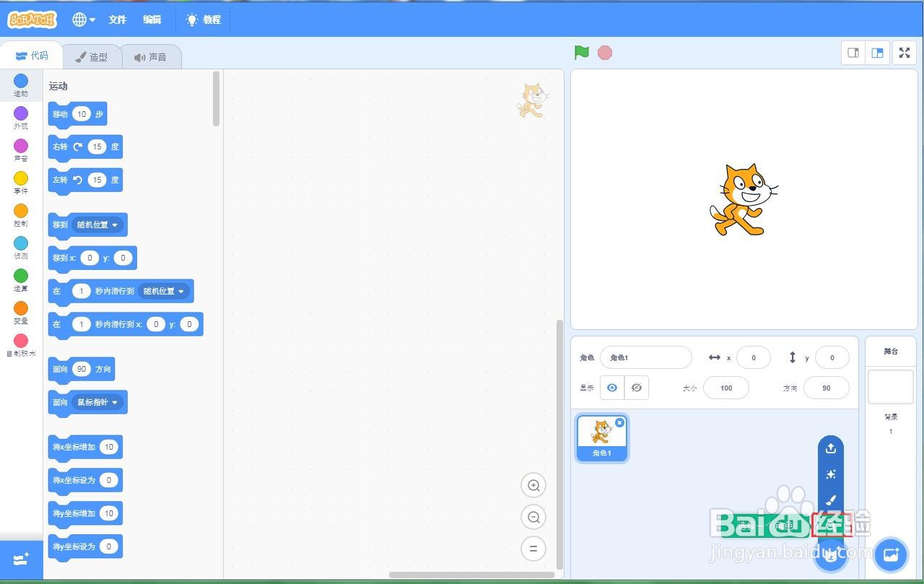This screenshot has width=924, height=584.
Task: Stop the project with the red stop sign
Action: pos(604,52)
